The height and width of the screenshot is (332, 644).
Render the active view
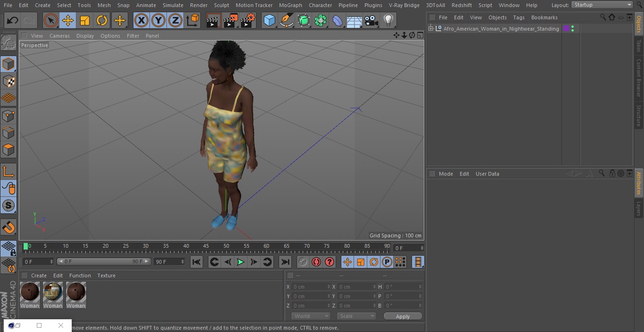(214, 20)
